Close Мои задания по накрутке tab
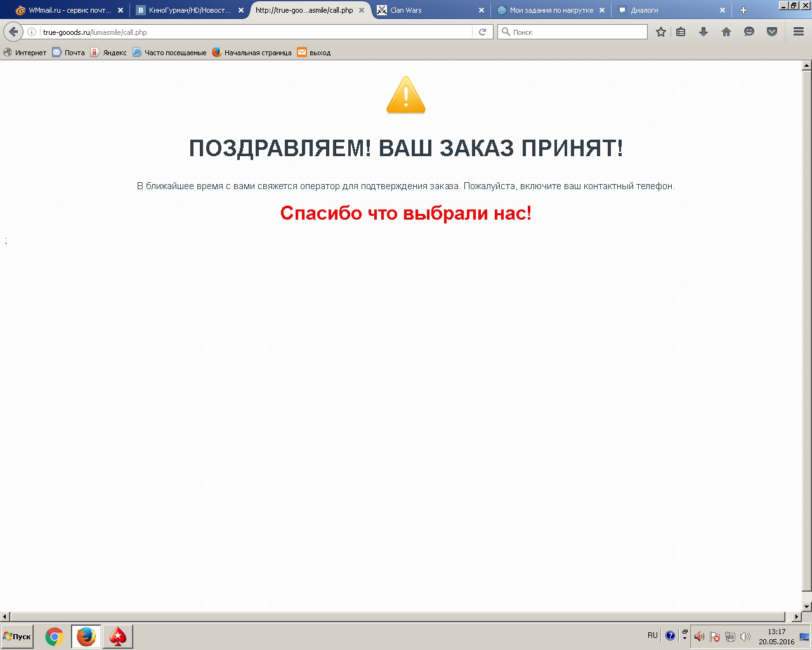Viewport: 812px width, 650px height. coord(602,10)
